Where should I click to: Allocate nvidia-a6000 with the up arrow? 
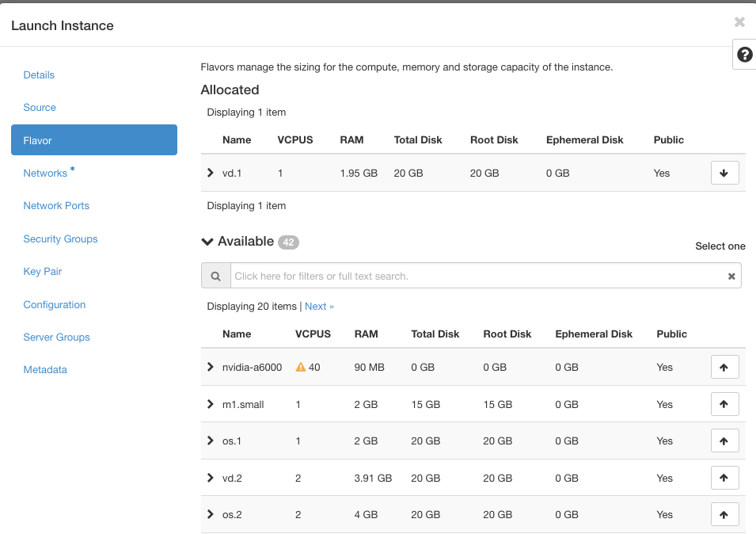(x=724, y=367)
